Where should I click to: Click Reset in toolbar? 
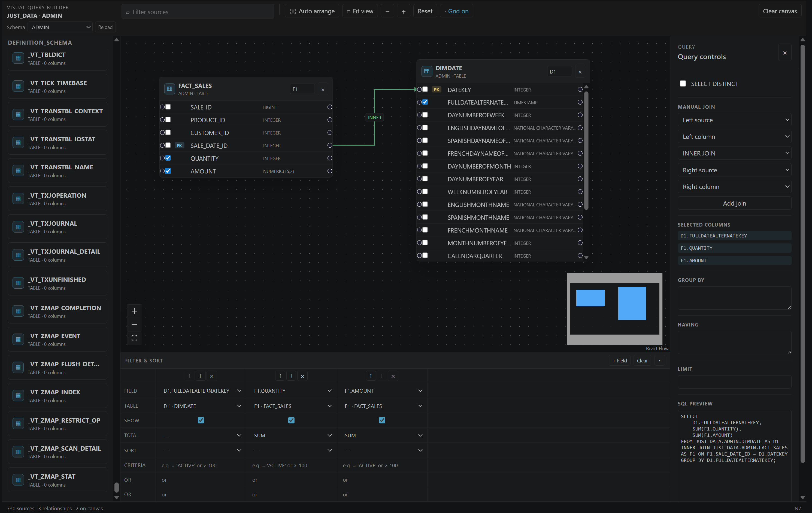[x=425, y=11]
